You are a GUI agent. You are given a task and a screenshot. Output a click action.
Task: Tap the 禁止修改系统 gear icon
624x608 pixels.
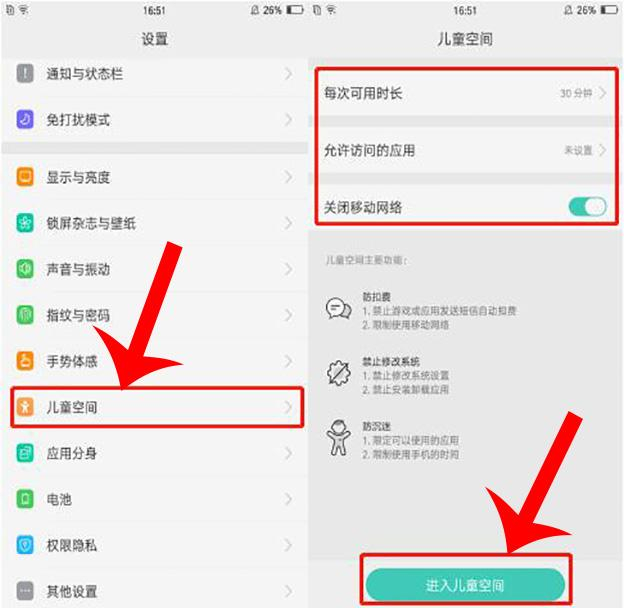click(x=339, y=373)
